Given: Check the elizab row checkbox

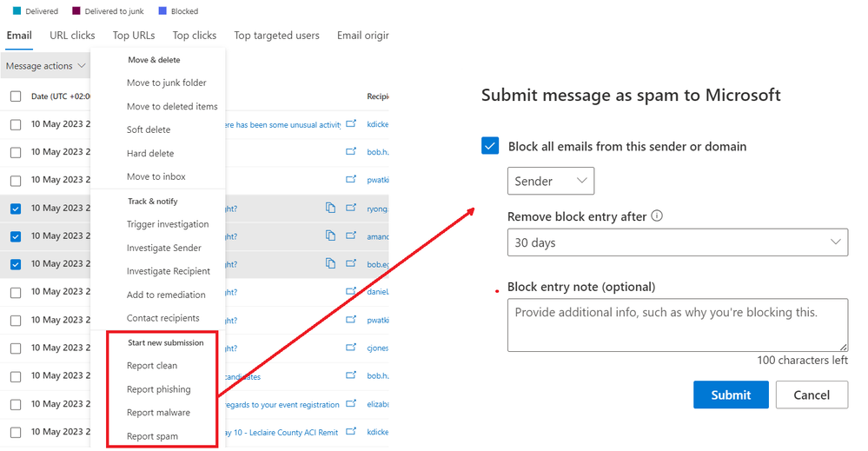Looking at the screenshot, I should click(16, 405).
